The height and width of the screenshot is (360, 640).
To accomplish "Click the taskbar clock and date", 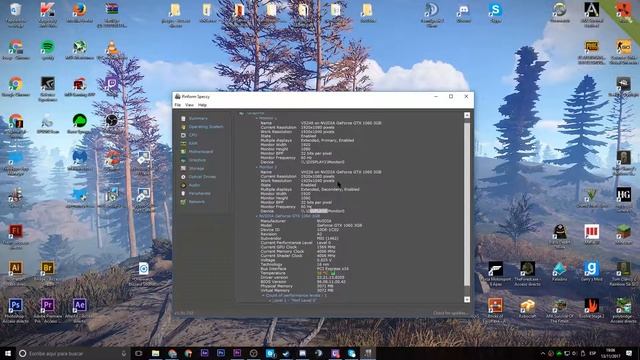I will click(611, 353).
